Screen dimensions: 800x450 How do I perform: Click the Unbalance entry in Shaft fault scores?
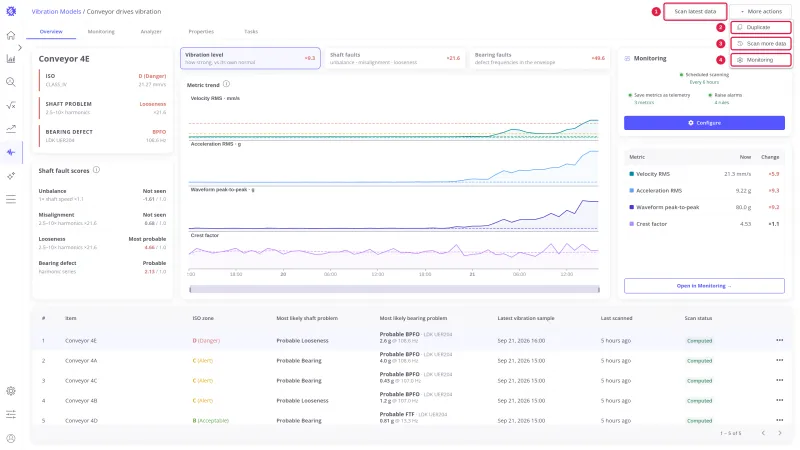coord(102,195)
